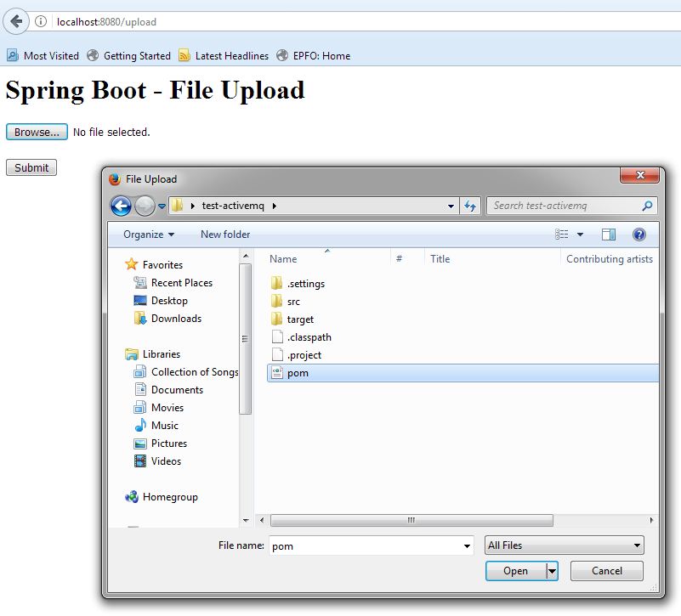
Task: Open the help question mark icon
Action: (x=638, y=235)
